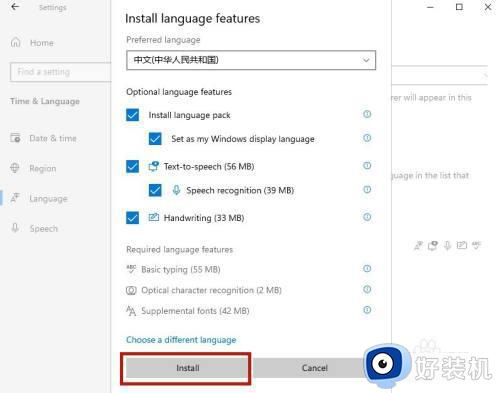Screen dimensions: 500x393
Task: Open the Preferred language dropdown
Action: (x=251, y=60)
